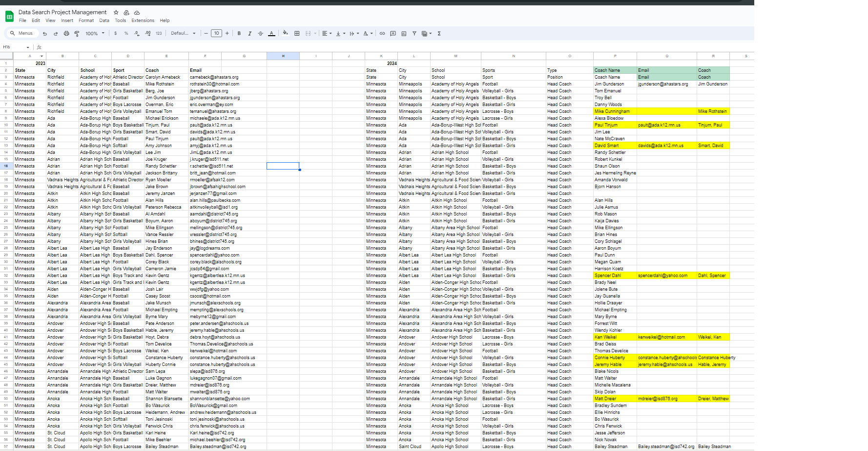Click the document title text
Screen dimensions: 868x451
pyautogui.click(x=62, y=12)
